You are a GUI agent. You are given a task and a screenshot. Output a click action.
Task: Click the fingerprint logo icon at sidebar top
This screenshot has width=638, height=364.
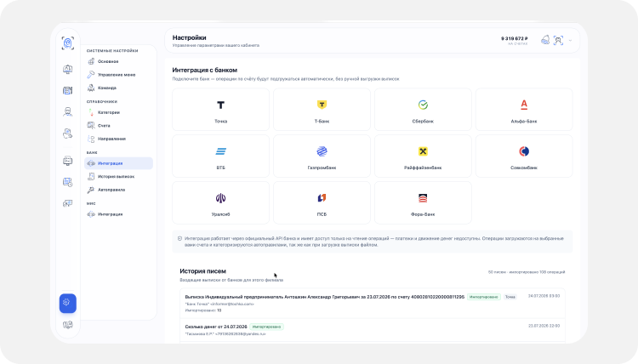pyautogui.click(x=68, y=43)
